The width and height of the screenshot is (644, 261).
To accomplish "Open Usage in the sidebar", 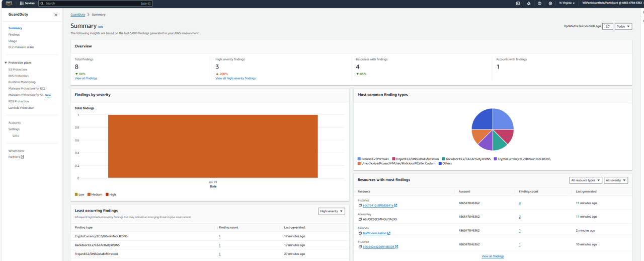I will (x=13, y=41).
